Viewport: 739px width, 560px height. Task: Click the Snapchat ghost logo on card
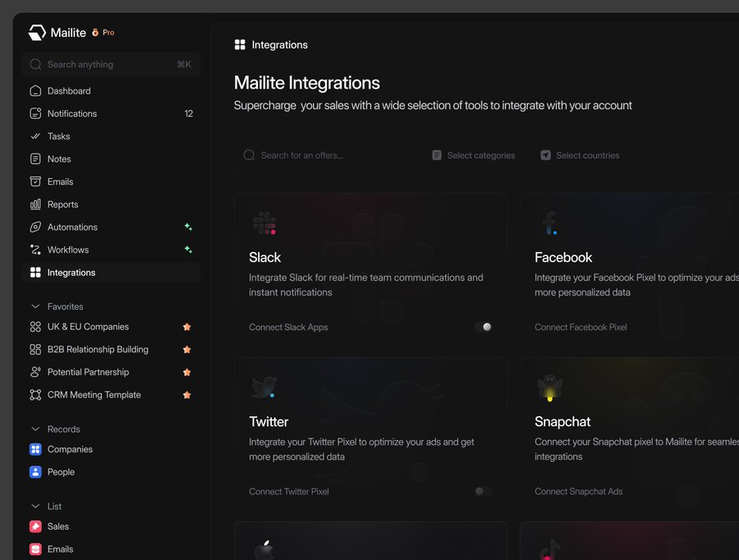[x=549, y=388]
